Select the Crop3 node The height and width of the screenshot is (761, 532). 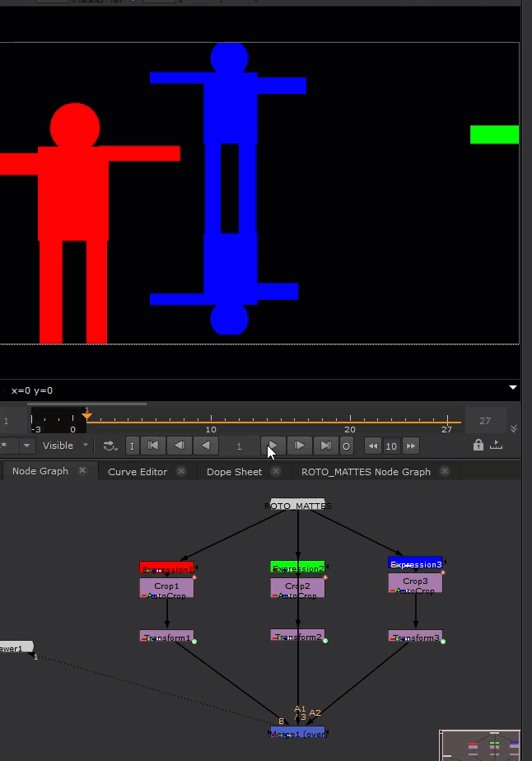415,581
